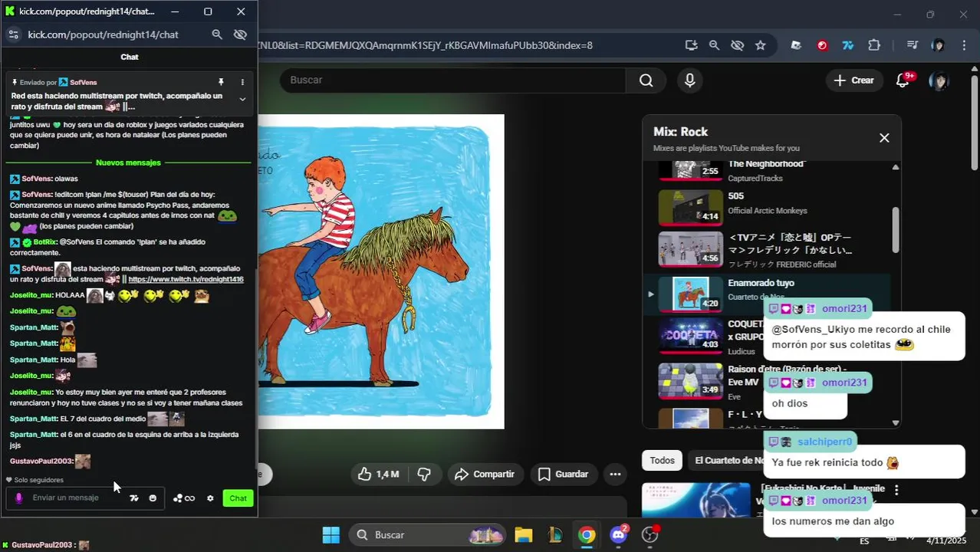Open site info icon in Kick popout address bar

click(13, 34)
